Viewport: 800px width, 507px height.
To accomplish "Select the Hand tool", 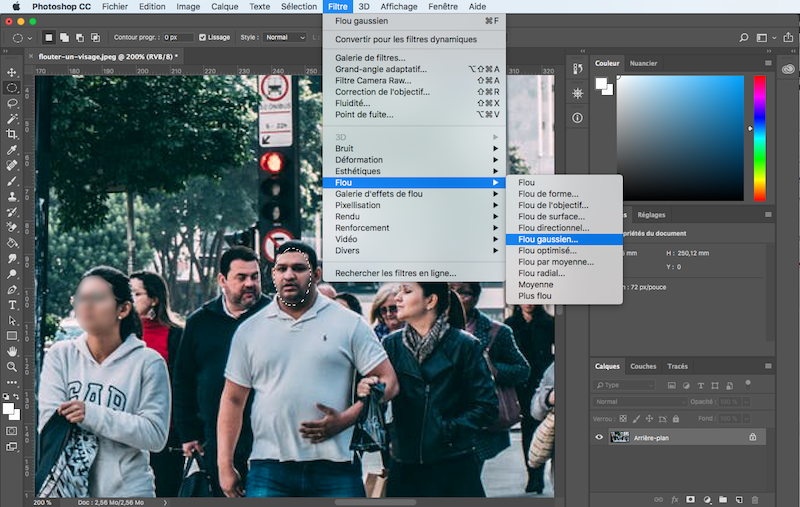I will pos(12,351).
